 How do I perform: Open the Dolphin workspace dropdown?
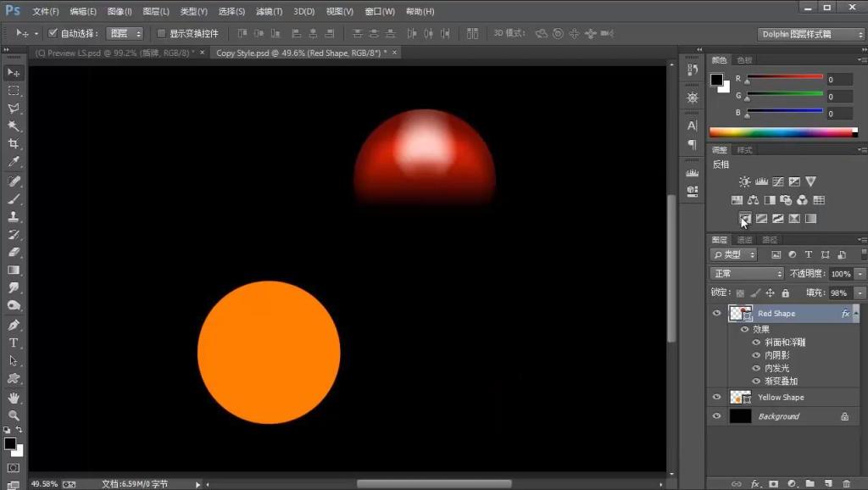(810, 34)
